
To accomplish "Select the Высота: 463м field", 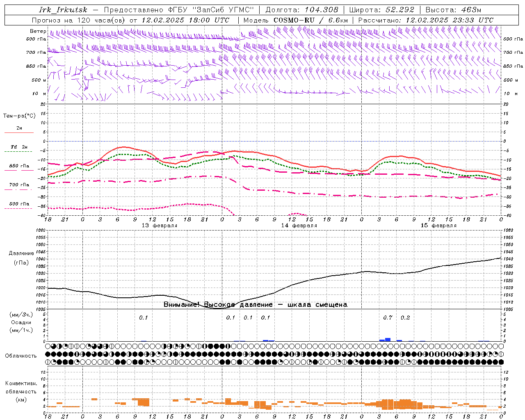I will tap(453, 10).
